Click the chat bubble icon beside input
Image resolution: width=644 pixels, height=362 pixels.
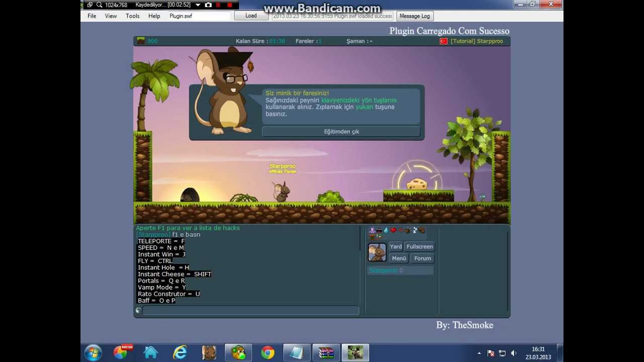click(x=138, y=310)
